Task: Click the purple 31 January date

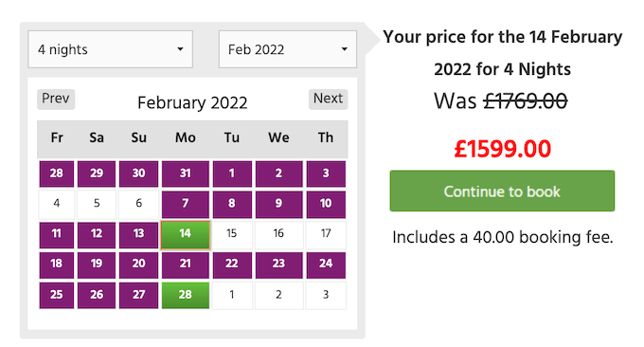Action: tap(186, 173)
